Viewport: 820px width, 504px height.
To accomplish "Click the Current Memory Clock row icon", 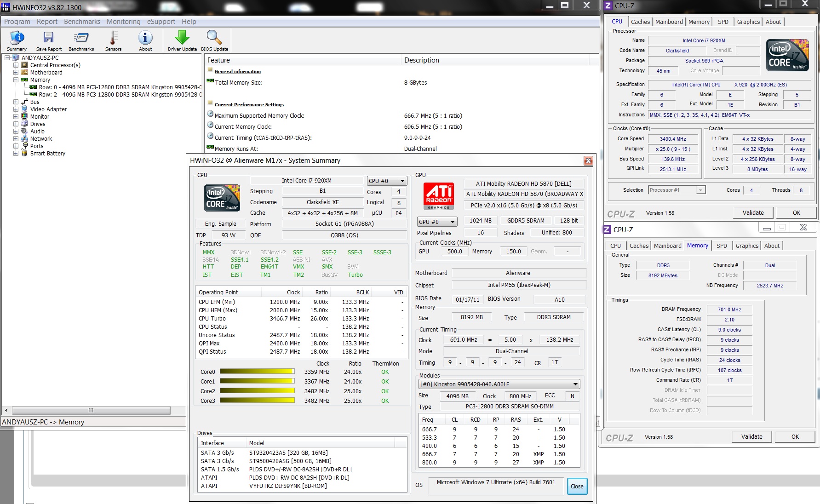I will (x=210, y=125).
